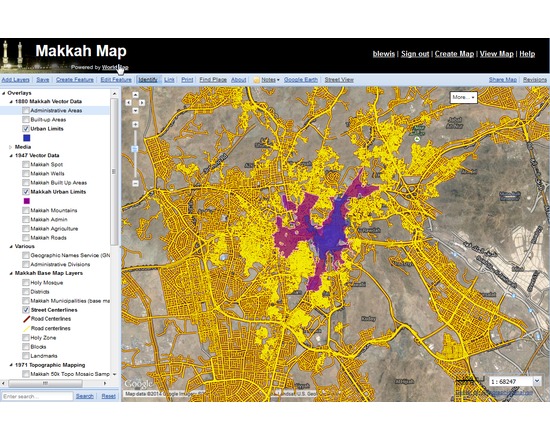Open Find Place in the toolbar
Image resolution: width=550 pixels, height=440 pixels.
tap(213, 80)
